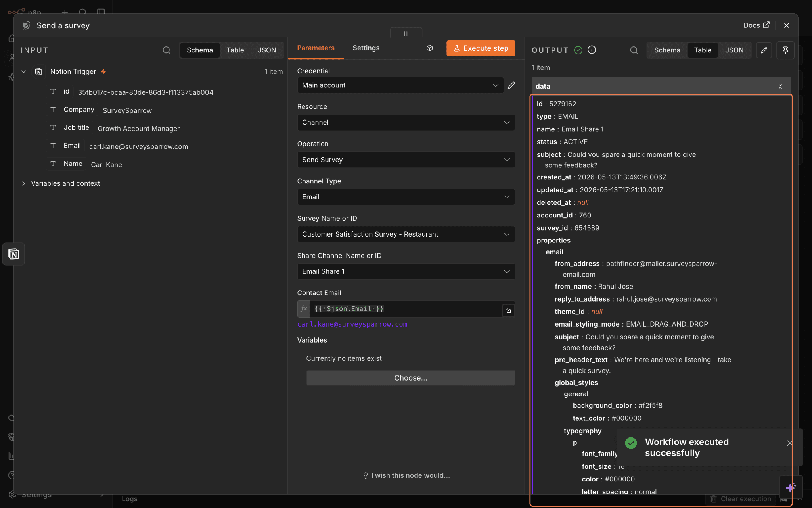The image size is (812, 508).
Task: Switch input view to Table
Action: pos(235,50)
